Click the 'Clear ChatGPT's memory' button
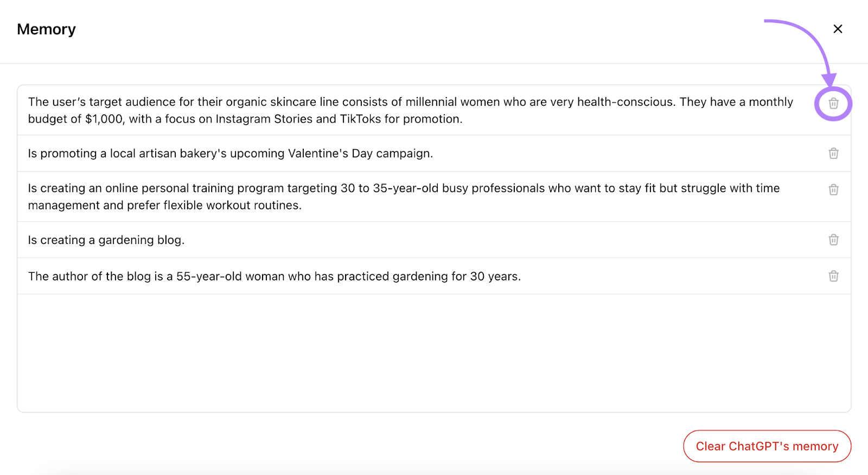Screen dimensions: 868x475 click(x=767, y=446)
